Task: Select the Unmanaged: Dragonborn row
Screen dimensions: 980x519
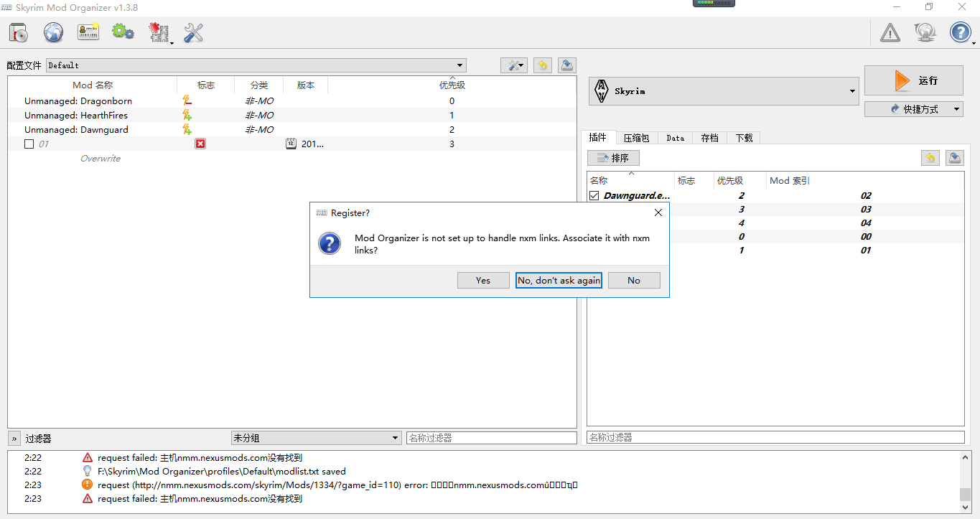Action: point(292,100)
